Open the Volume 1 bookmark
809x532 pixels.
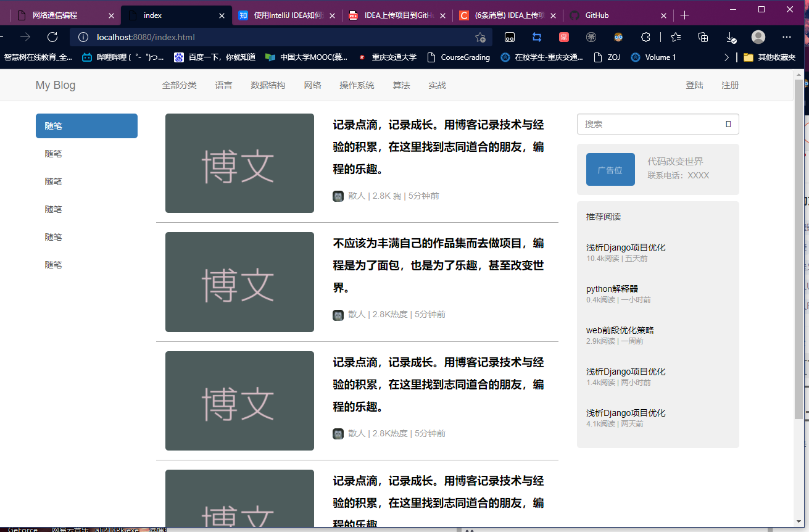(x=653, y=57)
